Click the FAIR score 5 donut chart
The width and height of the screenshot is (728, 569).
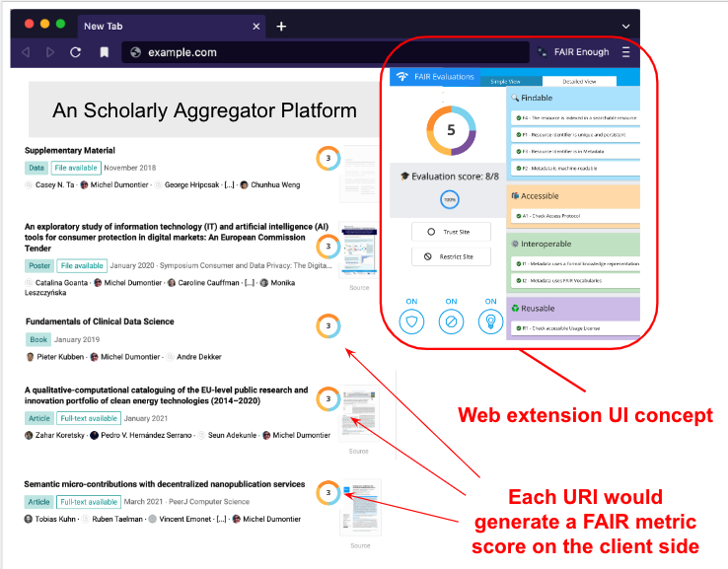click(x=451, y=130)
